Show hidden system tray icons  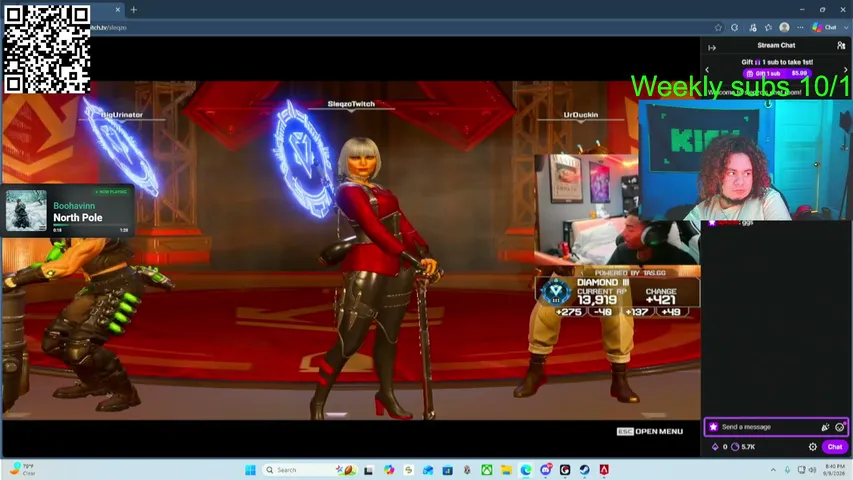(773, 470)
